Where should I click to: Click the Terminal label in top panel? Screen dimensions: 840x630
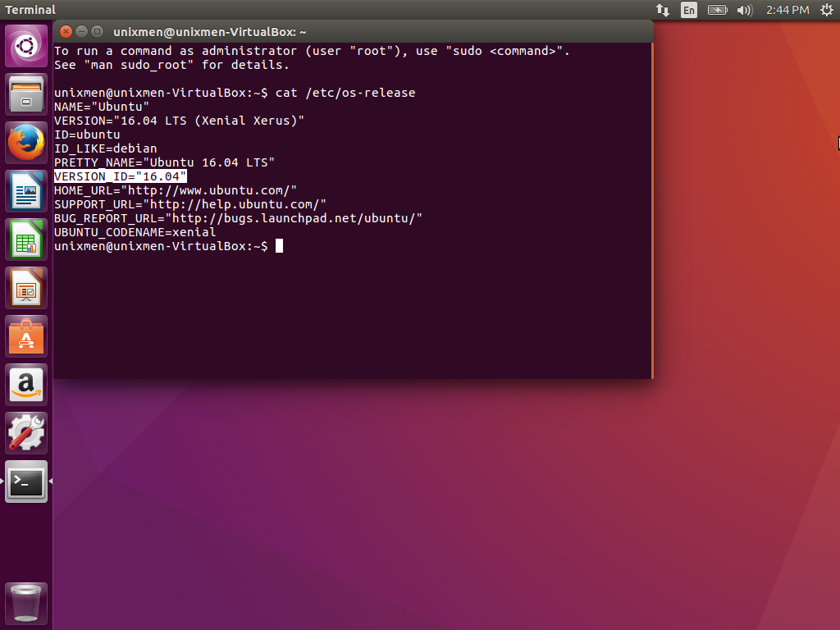pyautogui.click(x=30, y=10)
